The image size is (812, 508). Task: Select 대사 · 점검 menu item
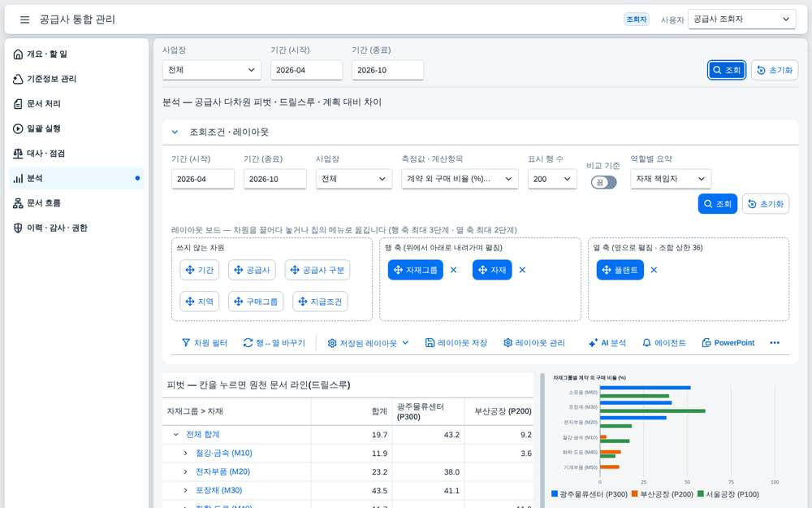[76, 154]
